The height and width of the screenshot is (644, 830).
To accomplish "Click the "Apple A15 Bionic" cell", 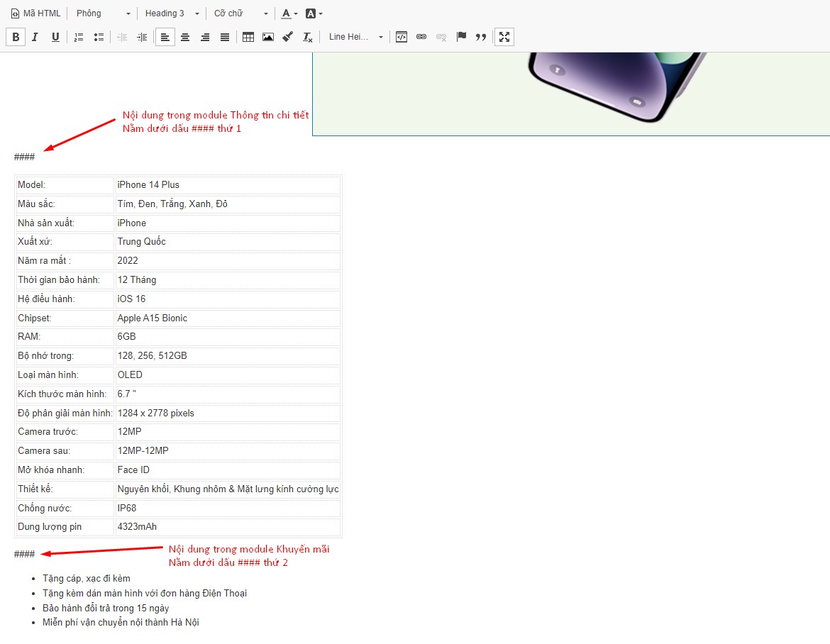I will pyautogui.click(x=228, y=318).
